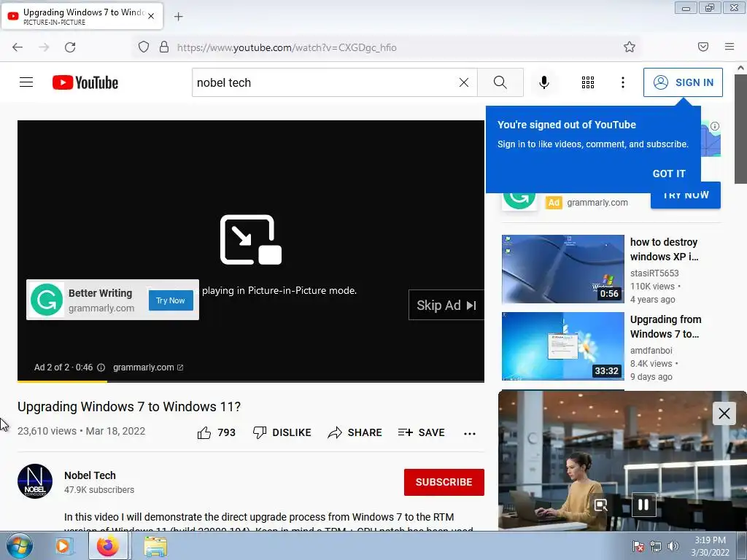Pause the picture-in-picture video

[x=643, y=505]
